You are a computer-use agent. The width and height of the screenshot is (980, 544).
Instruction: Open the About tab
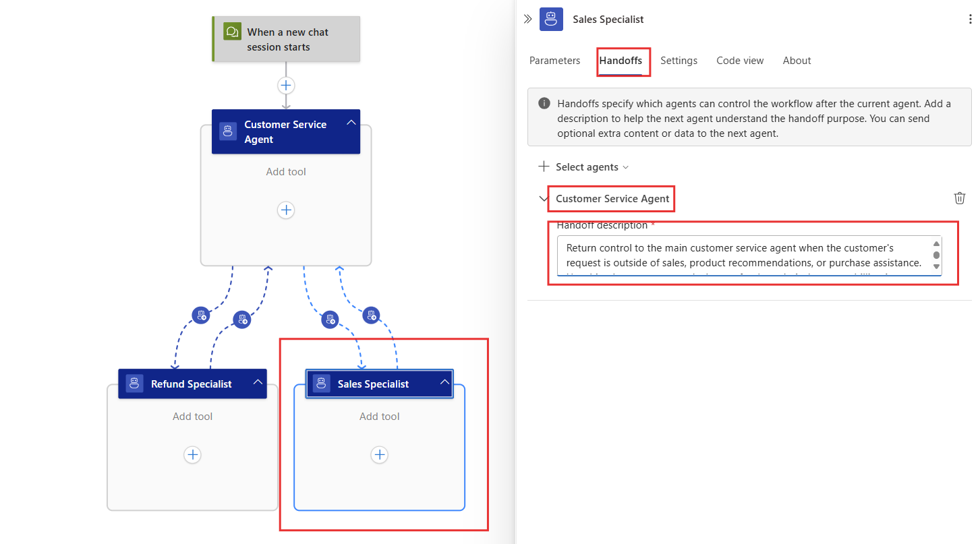click(797, 61)
